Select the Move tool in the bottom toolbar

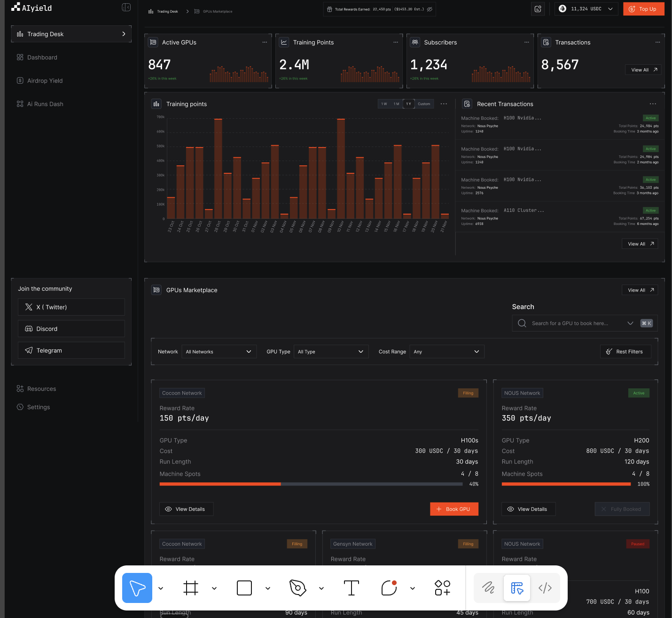click(137, 588)
